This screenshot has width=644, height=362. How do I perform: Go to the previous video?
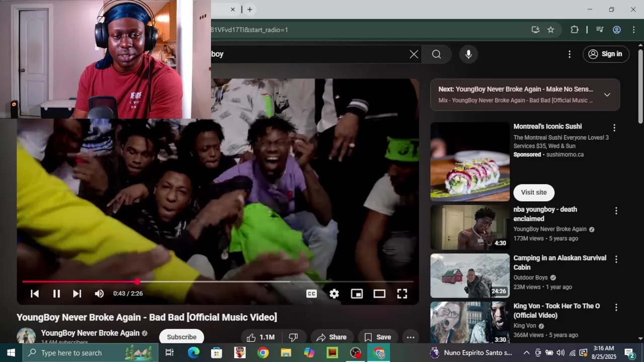point(35,294)
